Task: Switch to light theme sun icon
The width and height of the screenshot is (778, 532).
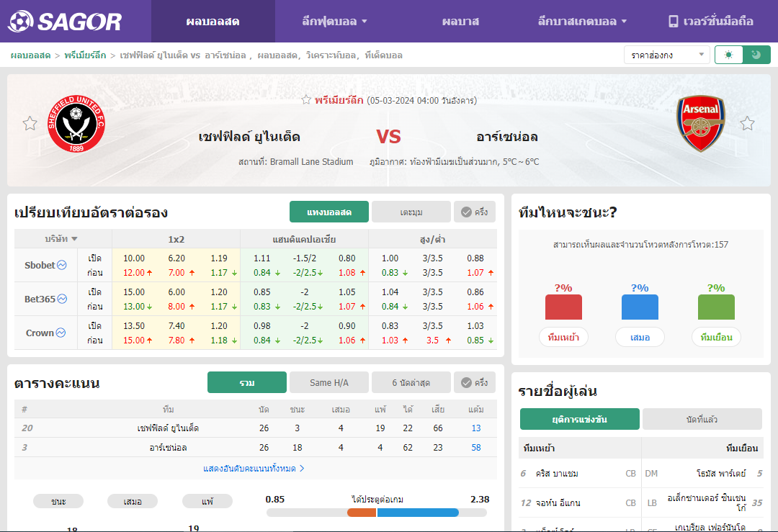Action: pyautogui.click(x=728, y=55)
